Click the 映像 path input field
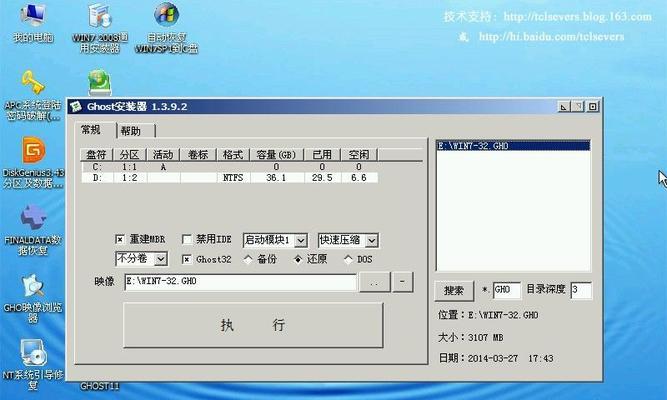The width and height of the screenshot is (667, 400). pos(240,282)
